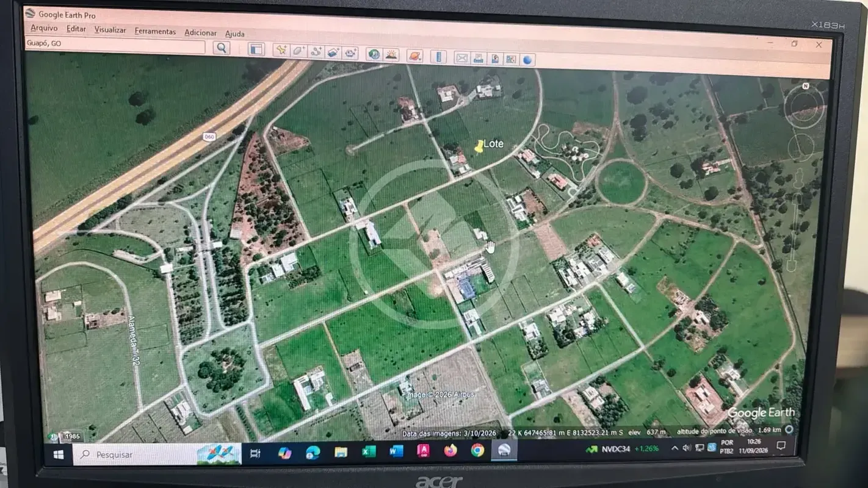Open Excel from the taskbar
The height and width of the screenshot is (488, 868).
tap(369, 451)
